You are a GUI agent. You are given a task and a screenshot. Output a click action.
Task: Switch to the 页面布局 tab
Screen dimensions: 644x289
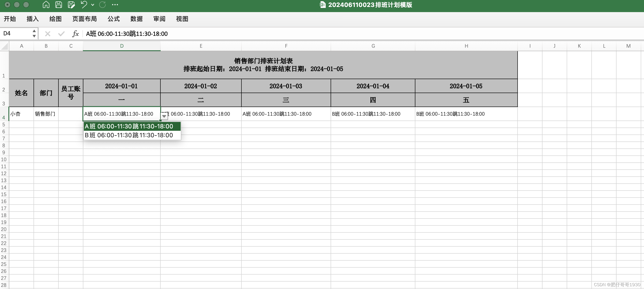[85, 19]
